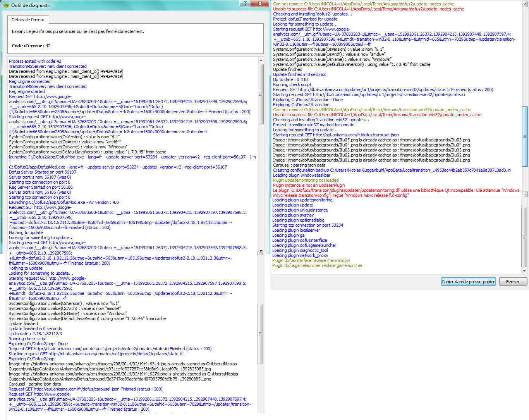This screenshot has width=529, height=420.
Task: Click 'Loading plugin ga' line
Action: click(x=289, y=235)
